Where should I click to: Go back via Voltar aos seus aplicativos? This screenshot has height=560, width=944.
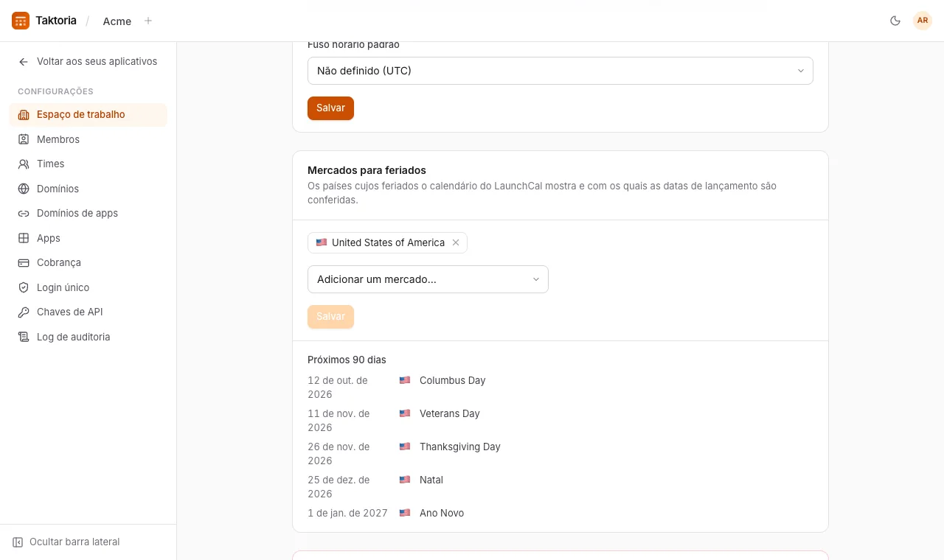pyautogui.click(x=88, y=62)
